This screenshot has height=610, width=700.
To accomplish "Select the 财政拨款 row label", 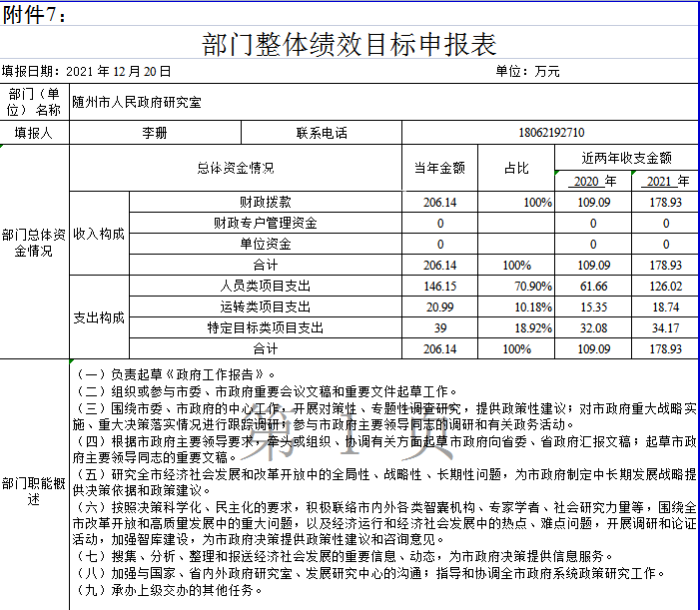I will pos(266,202).
